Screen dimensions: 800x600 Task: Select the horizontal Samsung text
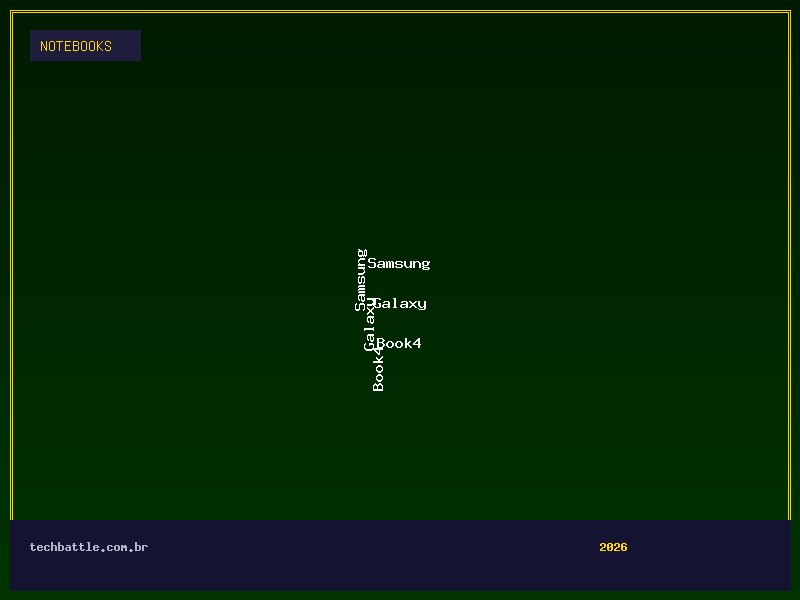click(x=399, y=264)
